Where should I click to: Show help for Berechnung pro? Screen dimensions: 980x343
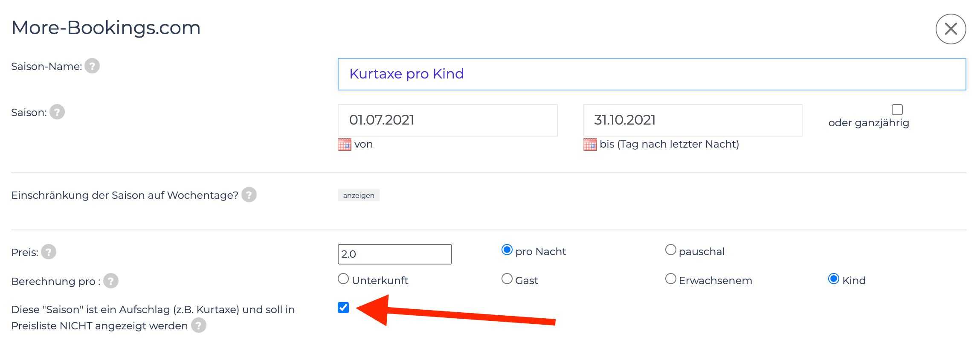point(111,281)
